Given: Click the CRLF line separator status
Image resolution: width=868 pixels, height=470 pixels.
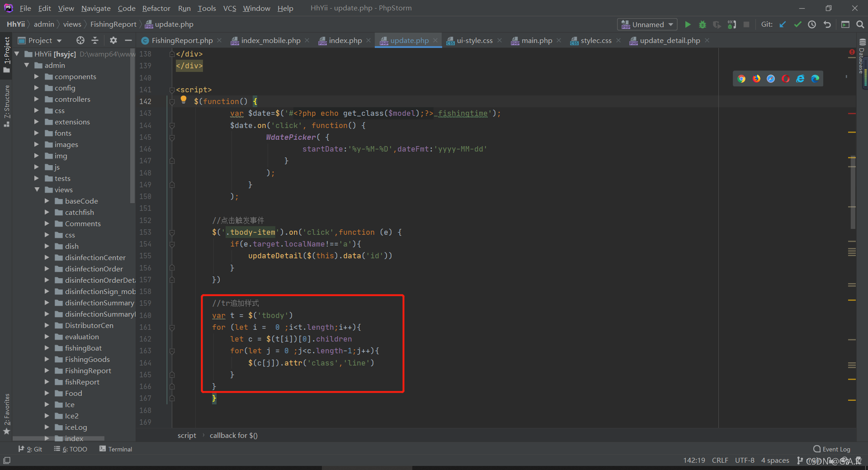Looking at the screenshot, I should (720, 461).
